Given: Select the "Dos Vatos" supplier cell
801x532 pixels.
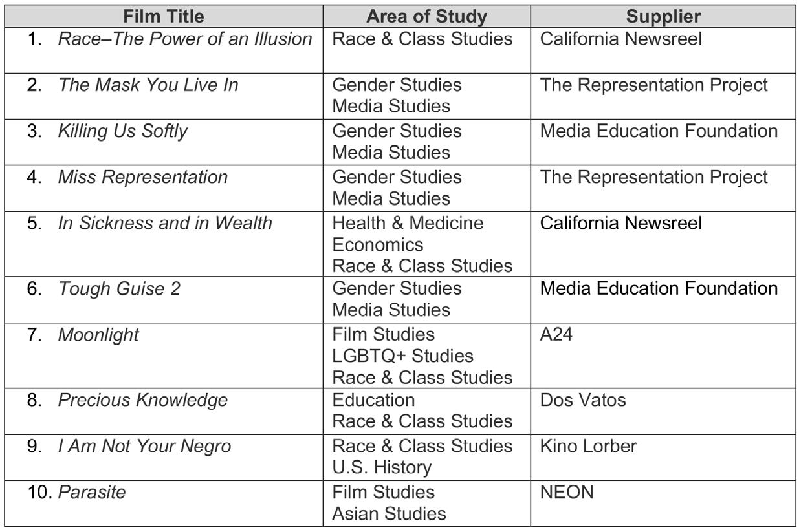Looking at the screenshot, I should [583, 399].
